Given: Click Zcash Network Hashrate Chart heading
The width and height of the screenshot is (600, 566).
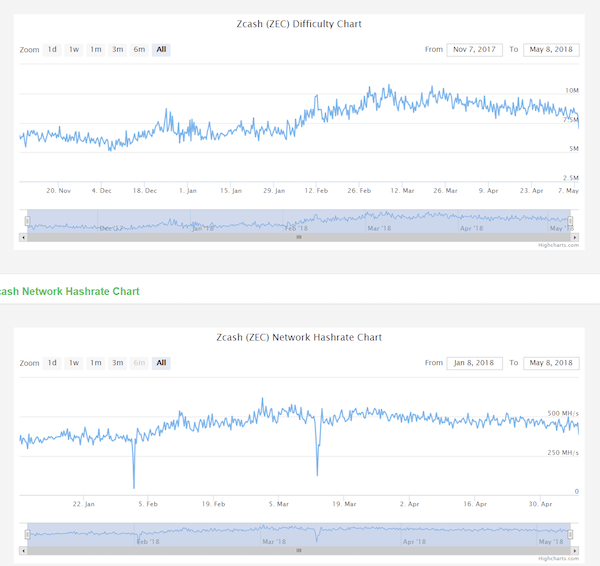Looking at the screenshot, I should tap(70, 292).
